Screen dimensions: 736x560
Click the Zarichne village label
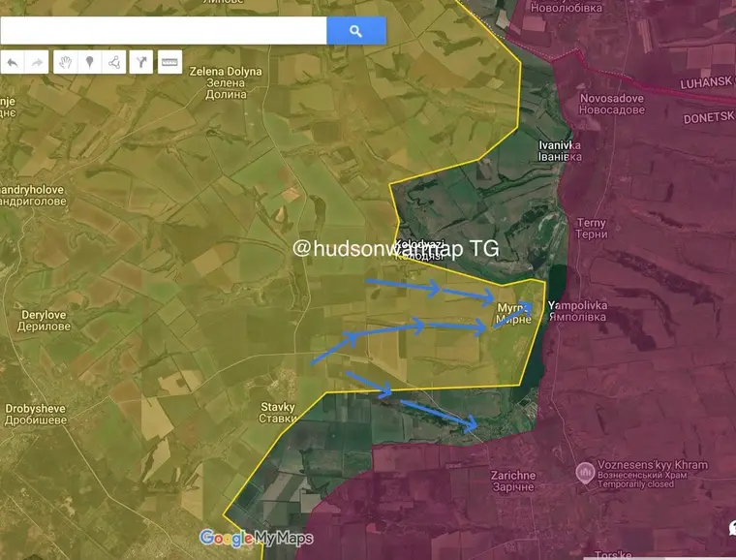[513, 482]
